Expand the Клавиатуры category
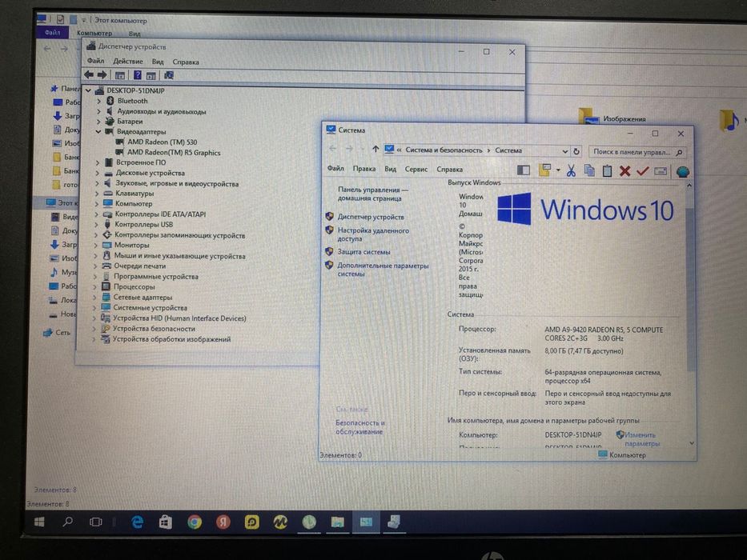 tap(97, 194)
